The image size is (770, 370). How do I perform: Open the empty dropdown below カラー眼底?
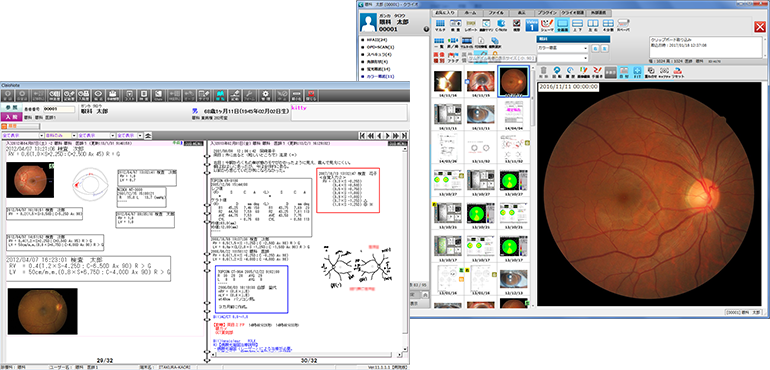point(562,57)
